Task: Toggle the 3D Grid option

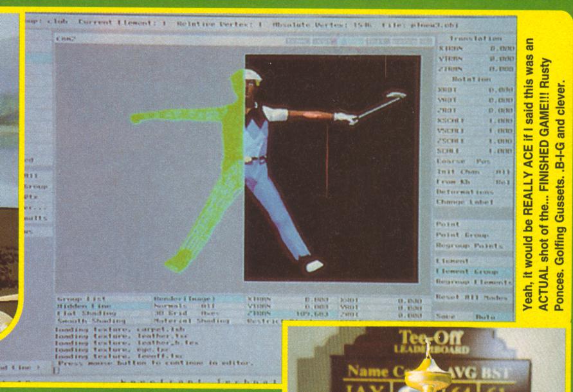Action: (x=170, y=314)
